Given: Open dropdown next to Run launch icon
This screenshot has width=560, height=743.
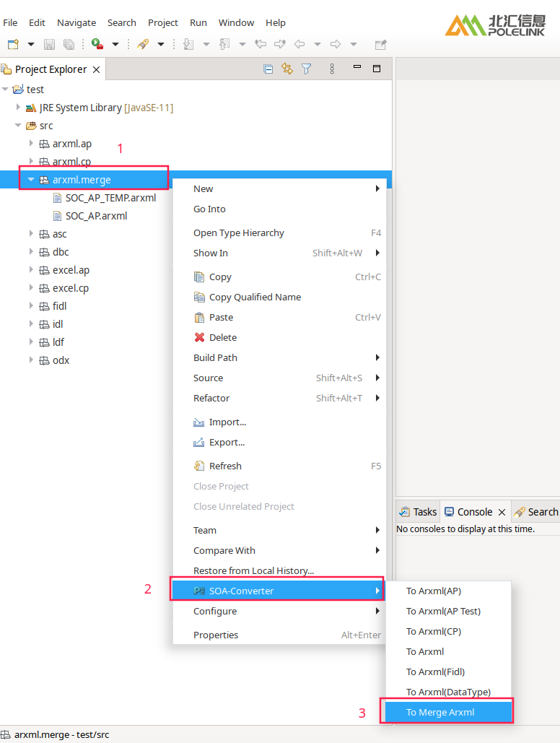Looking at the screenshot, I should point(115,45).
